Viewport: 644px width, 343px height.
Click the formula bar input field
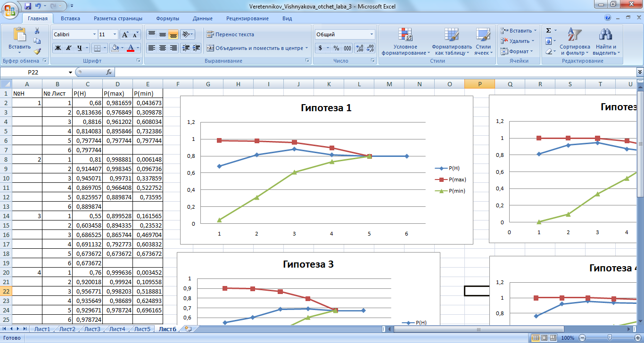pyautogui.click(x=372, y=72)
